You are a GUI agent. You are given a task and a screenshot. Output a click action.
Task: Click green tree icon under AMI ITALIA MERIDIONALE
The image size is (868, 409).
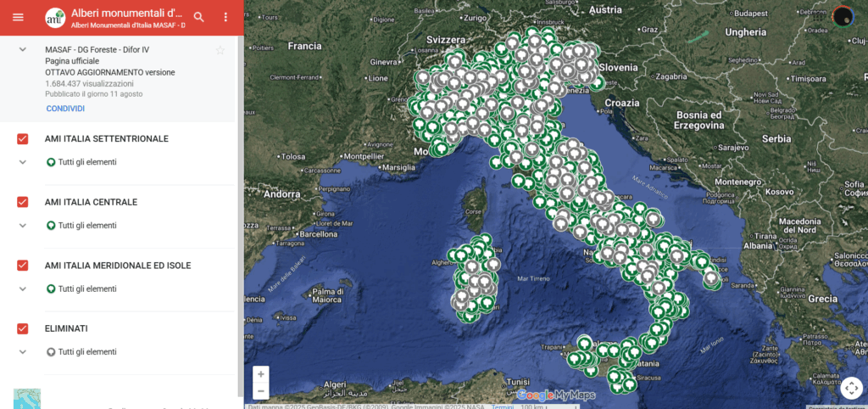tap(51, 289)
